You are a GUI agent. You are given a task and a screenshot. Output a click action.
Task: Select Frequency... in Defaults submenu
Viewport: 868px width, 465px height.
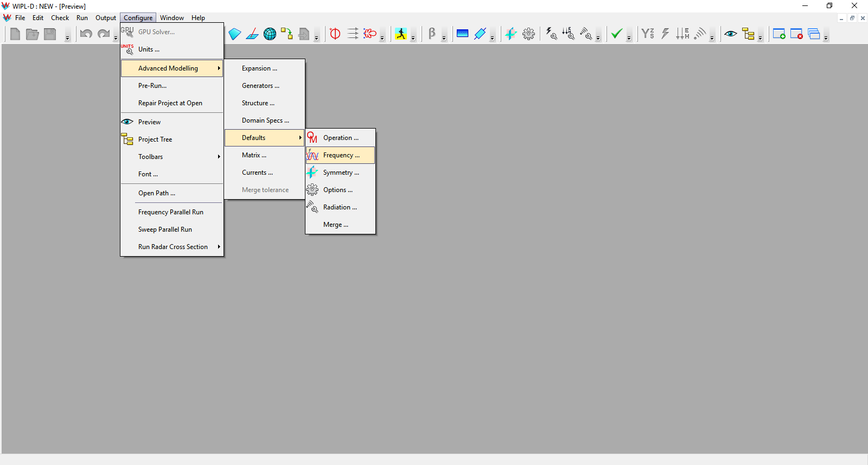(341, 155)
